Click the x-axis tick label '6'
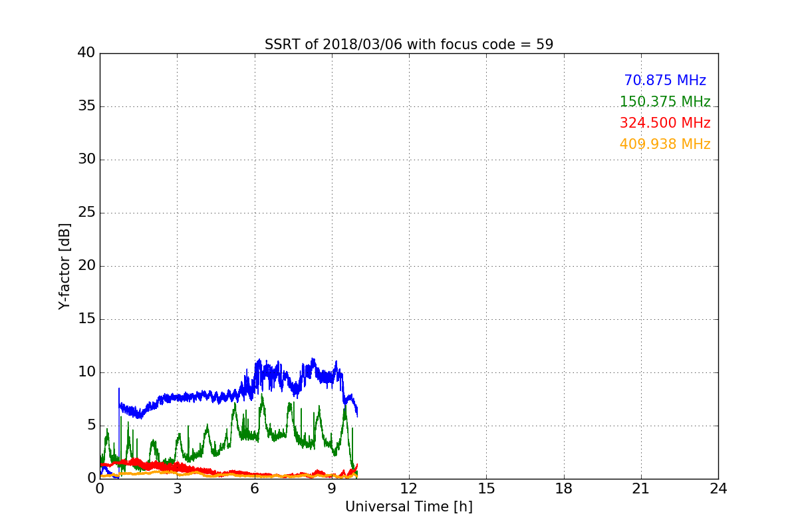Image resolution: width=798 pixels, height=532 pixels. point(255,489)
